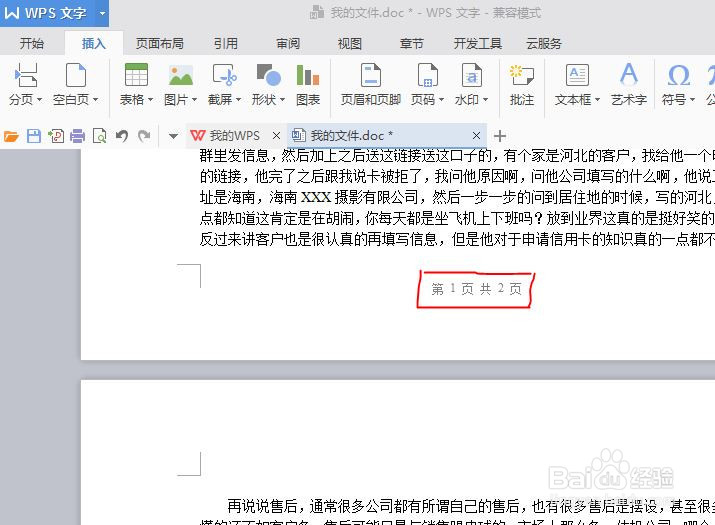715x525 pixels.
Task: Click the footer text 第 1 页 共 2 页
Action: pyautogui.click(x=476, y=289)
